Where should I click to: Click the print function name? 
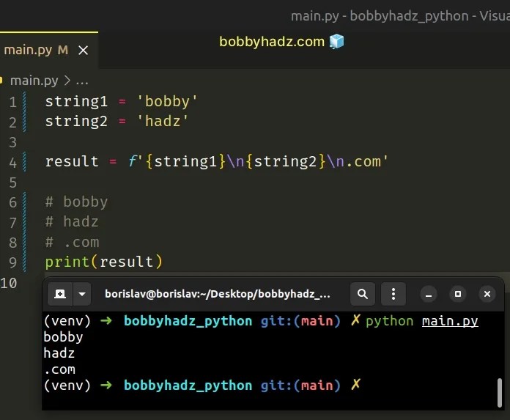67,262
